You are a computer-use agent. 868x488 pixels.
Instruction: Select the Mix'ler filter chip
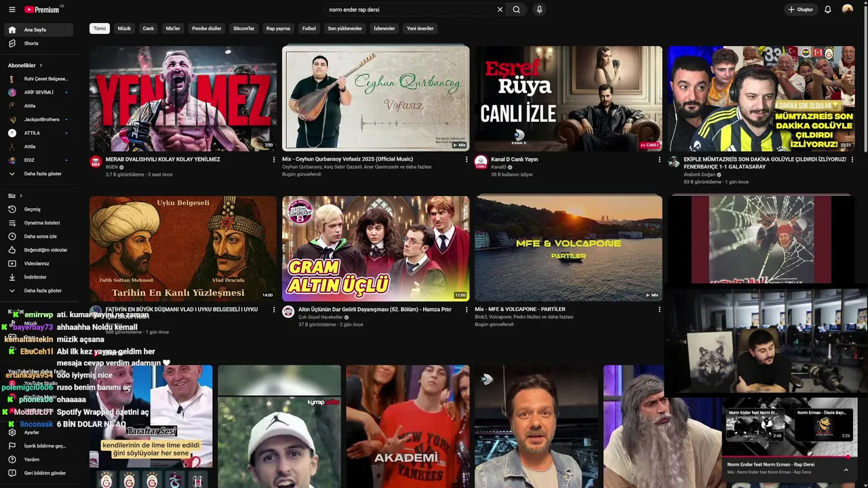click(173, 28)
